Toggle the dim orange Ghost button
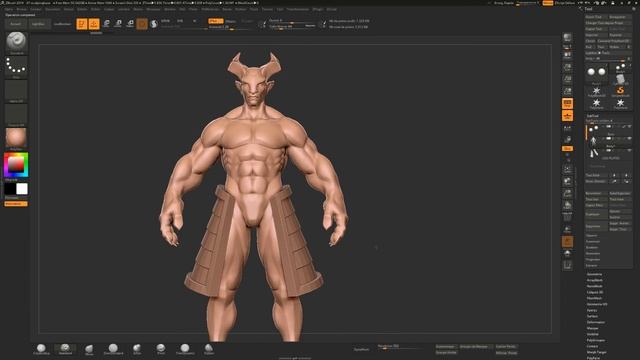 point(567,242)
